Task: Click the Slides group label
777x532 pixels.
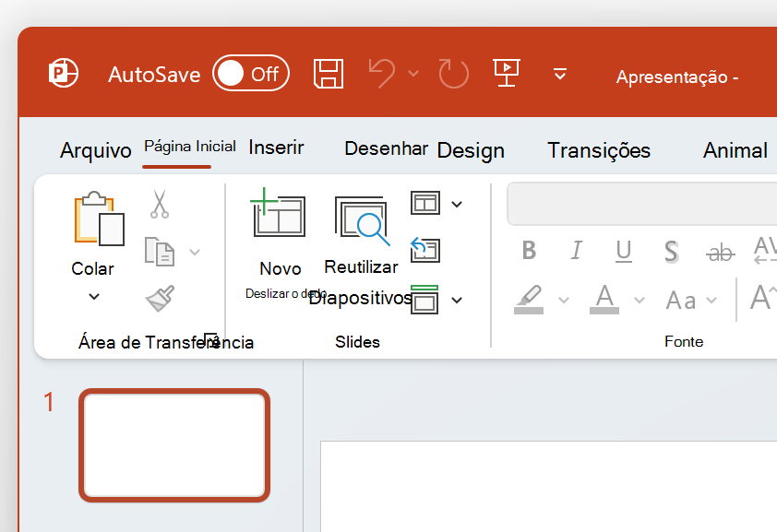Action: point(357,342)
